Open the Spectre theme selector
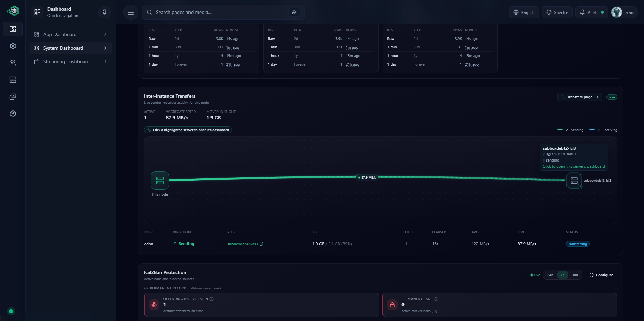 557,12
